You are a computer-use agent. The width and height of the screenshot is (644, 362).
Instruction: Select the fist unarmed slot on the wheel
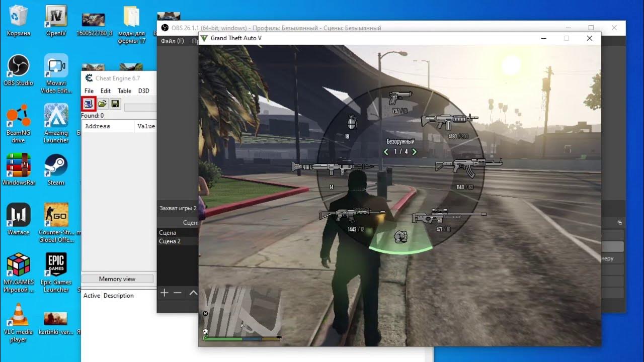click(x=401, y=236)
